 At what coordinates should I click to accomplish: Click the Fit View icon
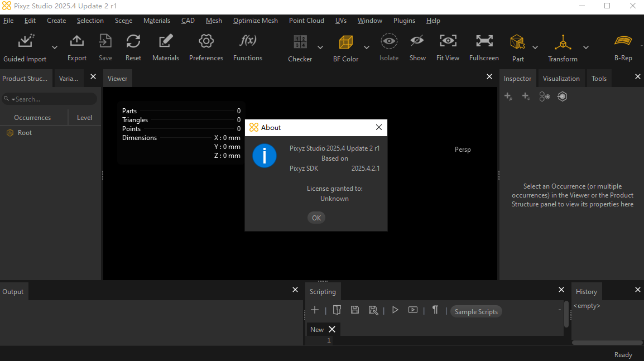tap(448, 41)
